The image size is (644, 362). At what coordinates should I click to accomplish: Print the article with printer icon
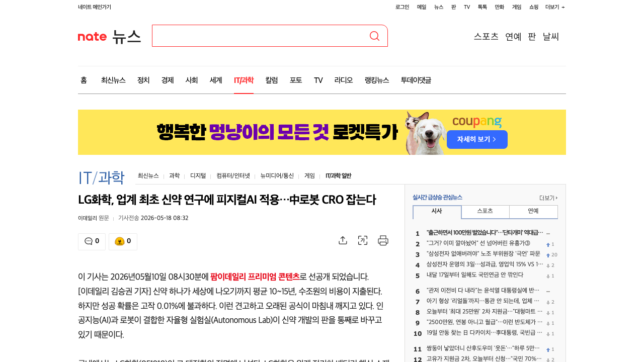(383, 240)
